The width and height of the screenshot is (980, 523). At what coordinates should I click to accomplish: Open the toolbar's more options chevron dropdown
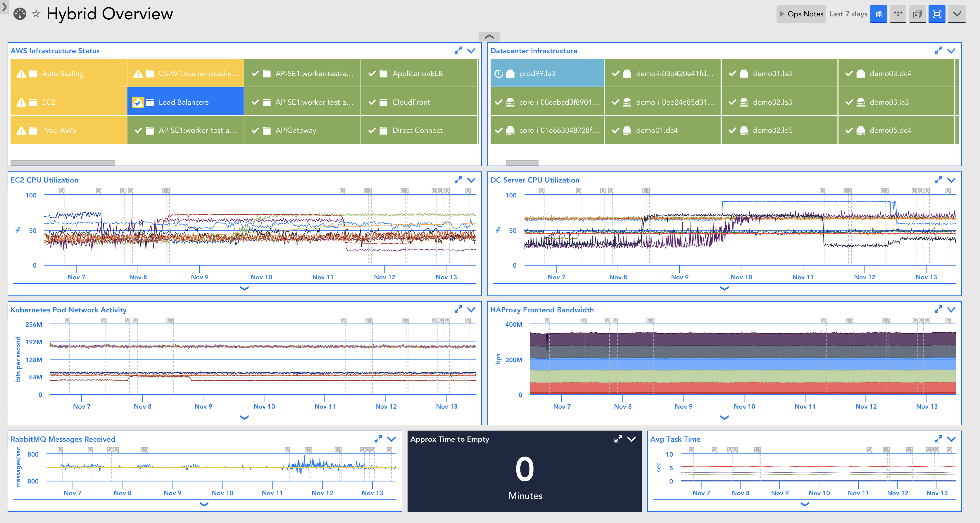point(957,14)
